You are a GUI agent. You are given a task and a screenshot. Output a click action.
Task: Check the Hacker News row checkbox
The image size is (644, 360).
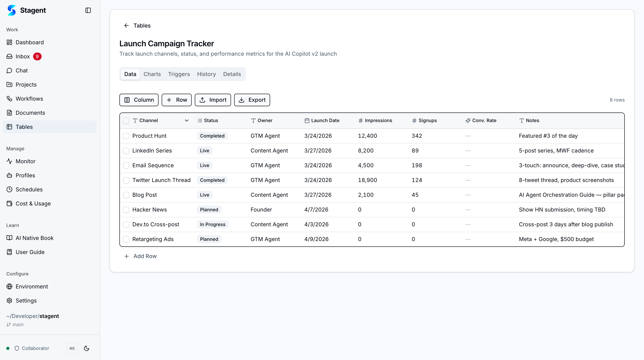pos(126,210)
